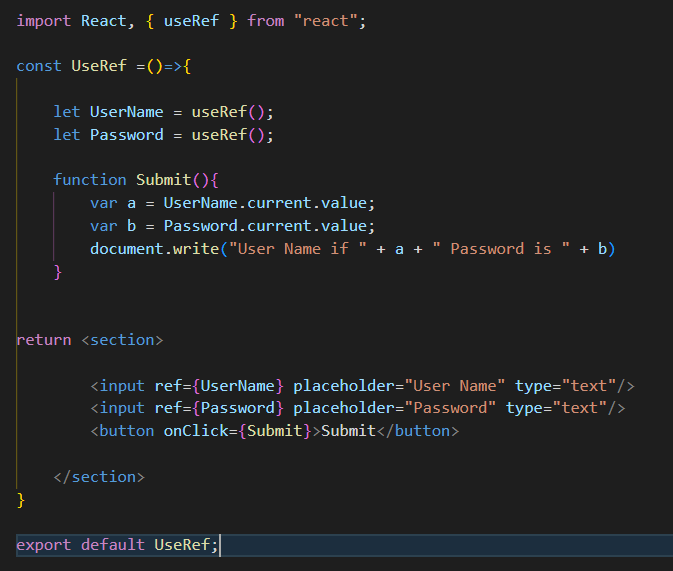
Task: Click the 'import' keyword on first line
Action: 43,21
